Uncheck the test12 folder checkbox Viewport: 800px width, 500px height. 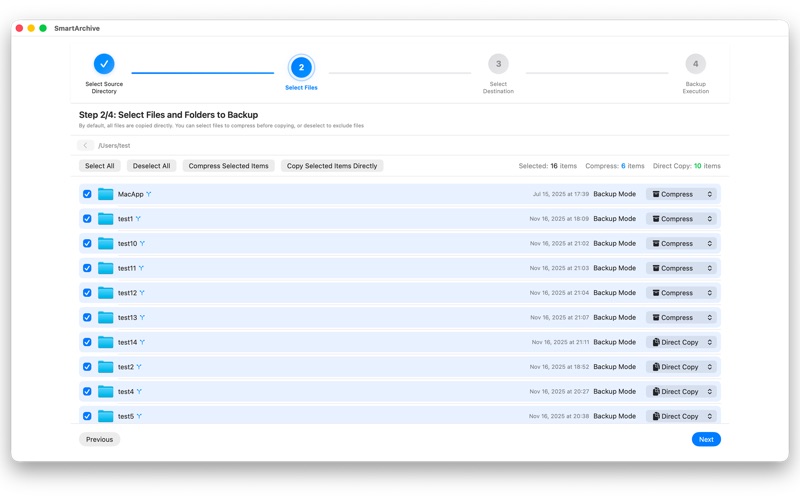tap(87, 293)
